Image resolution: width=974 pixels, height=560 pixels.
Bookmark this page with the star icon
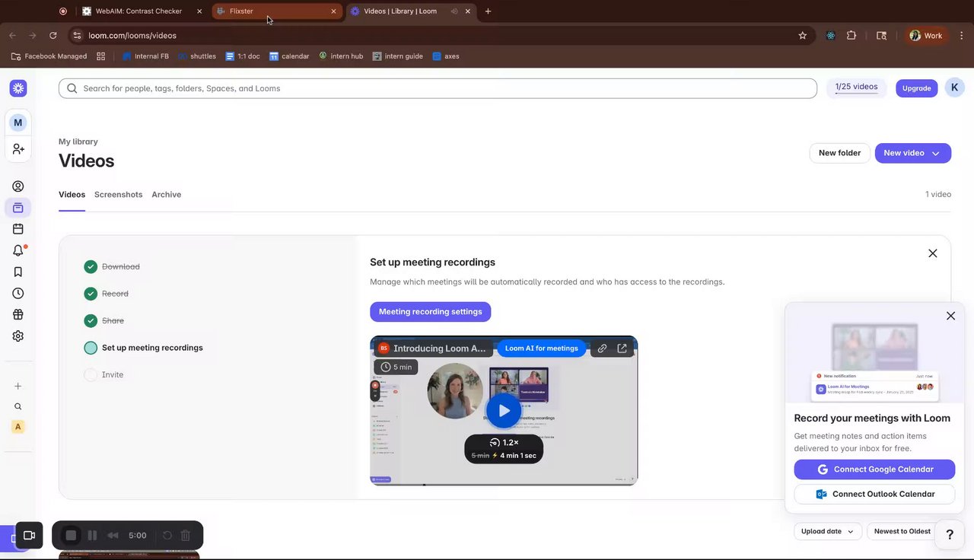[x=802, y=36]
